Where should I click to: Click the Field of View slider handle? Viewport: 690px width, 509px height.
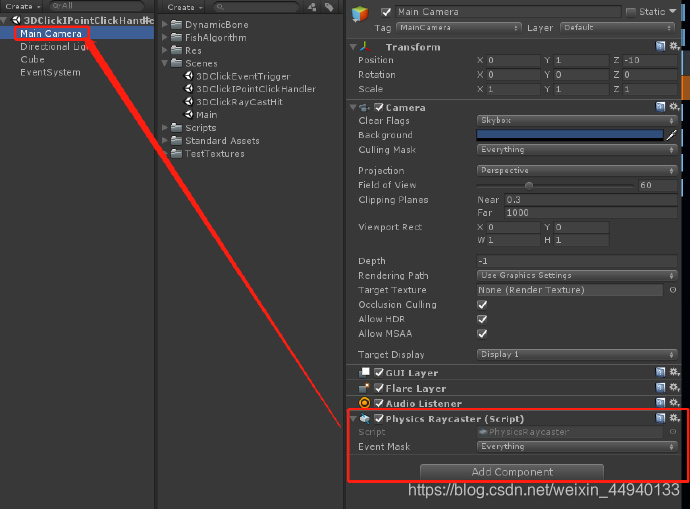[529, 185]
